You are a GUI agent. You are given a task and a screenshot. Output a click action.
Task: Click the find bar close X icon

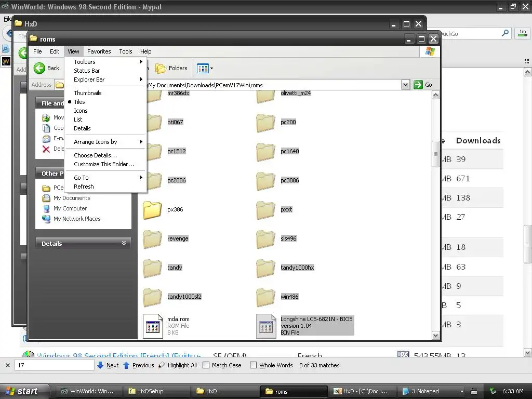(x=7, y=365)
